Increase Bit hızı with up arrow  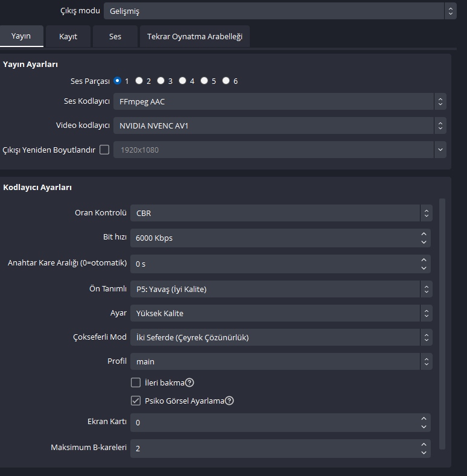pyautogui.click(x=424, y=233)
